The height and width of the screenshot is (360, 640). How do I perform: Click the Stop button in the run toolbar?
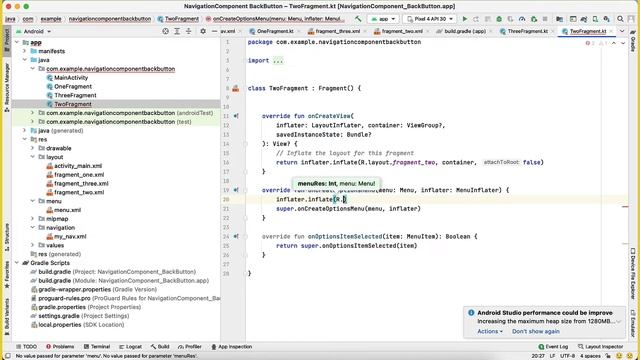coord(545,19)
